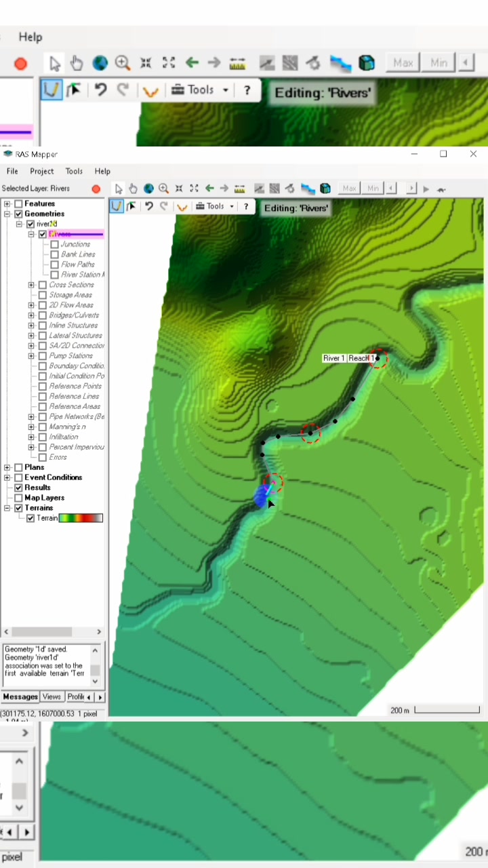This screenshot has height=868, width=488.
Task: Click the layer tree scrollbar left arrow
Action: [x=7, y=631]
